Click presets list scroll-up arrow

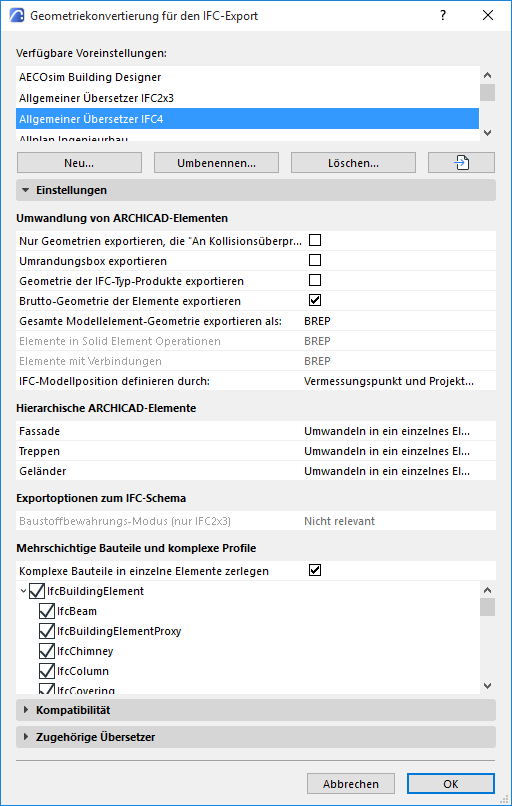tap(488, 75)
